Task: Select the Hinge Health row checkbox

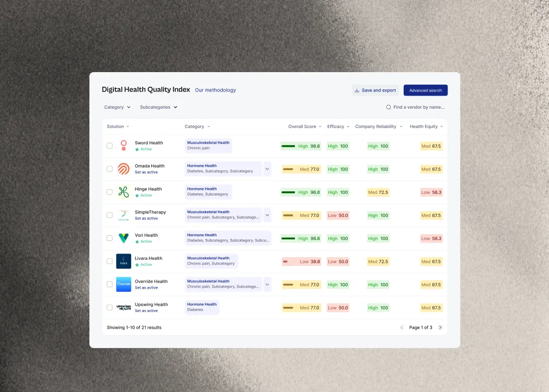Action: click(110, 192)
